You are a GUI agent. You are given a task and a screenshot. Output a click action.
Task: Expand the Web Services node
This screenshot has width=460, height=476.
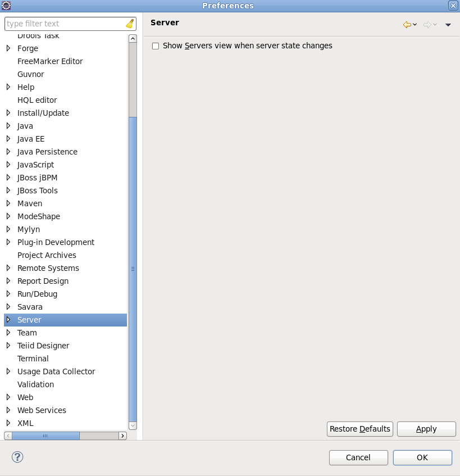(x=8, y=410)
